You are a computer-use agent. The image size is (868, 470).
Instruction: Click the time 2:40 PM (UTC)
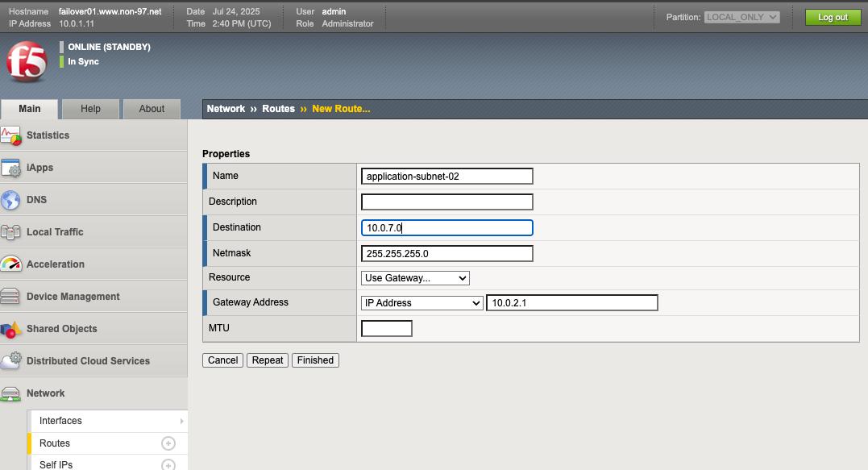tap(242, 24)
